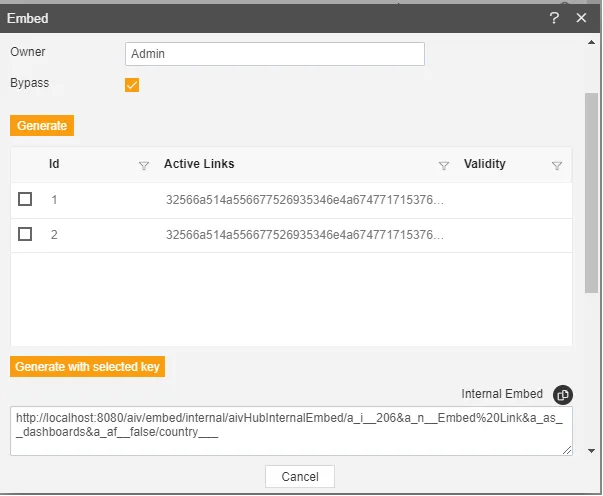The image size is (603, 496).
Task: Focus the Owner input field
Action: [274, 54]
